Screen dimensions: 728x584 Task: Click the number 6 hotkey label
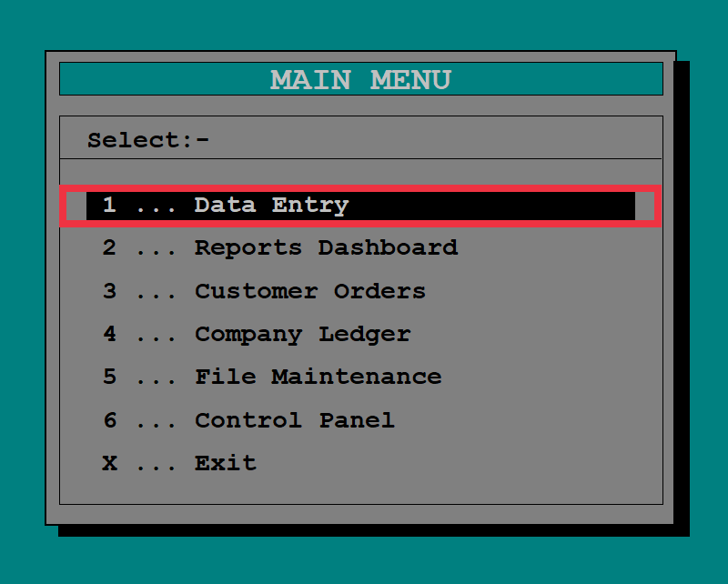[x=109, y=420]
